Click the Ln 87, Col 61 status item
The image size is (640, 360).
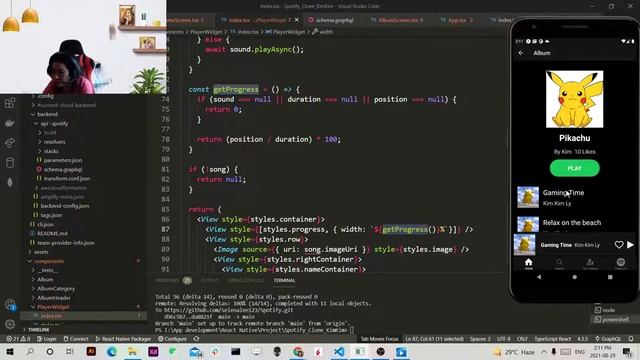point(434,339)
